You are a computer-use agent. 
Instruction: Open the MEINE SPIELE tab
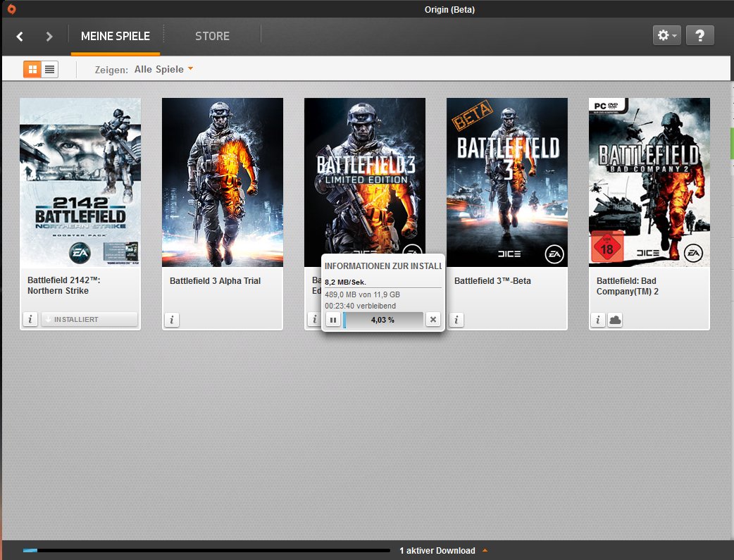tap(115, 37)
